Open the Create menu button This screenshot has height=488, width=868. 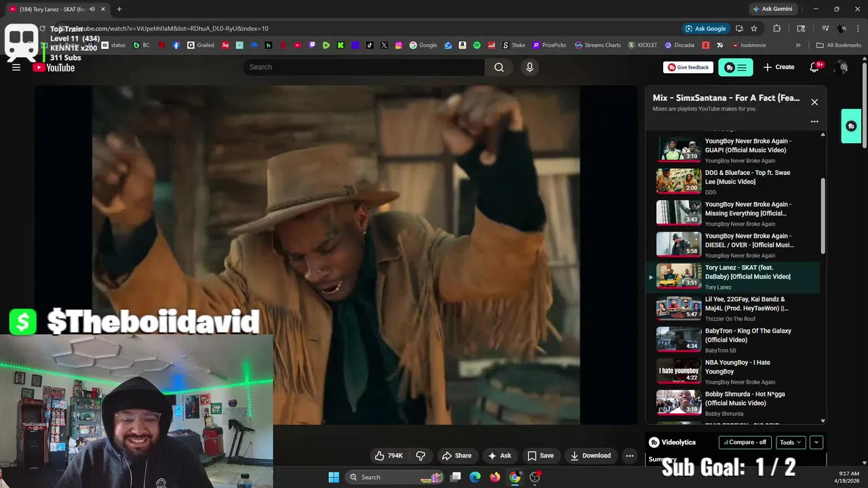(x=778, y=67)
